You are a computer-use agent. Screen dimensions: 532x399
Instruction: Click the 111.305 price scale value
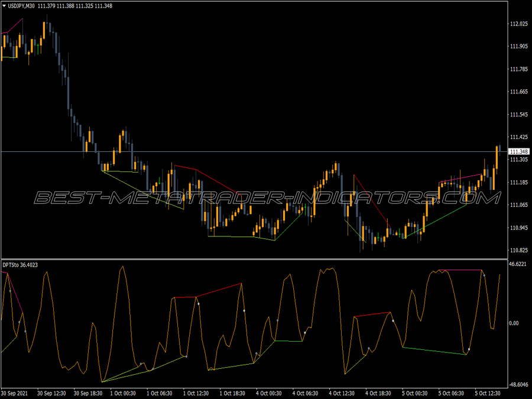pyautogui.click(x=519, y=160)
